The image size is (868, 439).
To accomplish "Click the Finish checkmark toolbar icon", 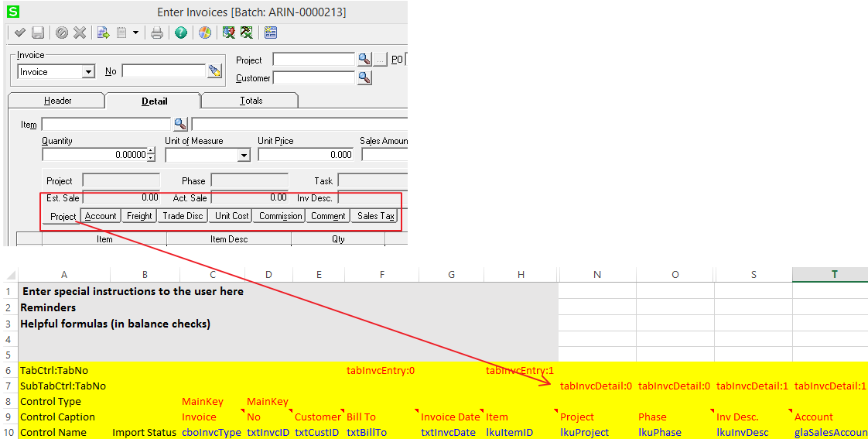I will coord(19,33).
